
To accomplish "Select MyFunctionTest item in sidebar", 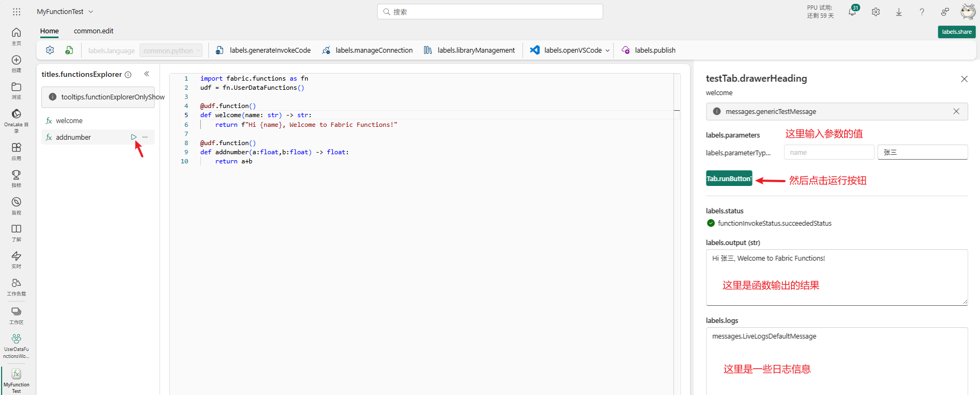I will tap(17, 380).
